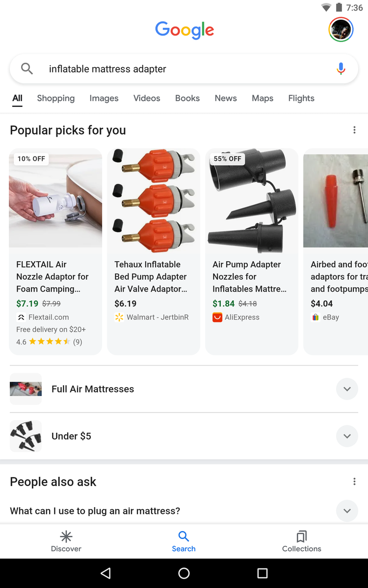368x588 pixels.
Task: Open the account profile avatar
Action: click(x=341, y=30)
